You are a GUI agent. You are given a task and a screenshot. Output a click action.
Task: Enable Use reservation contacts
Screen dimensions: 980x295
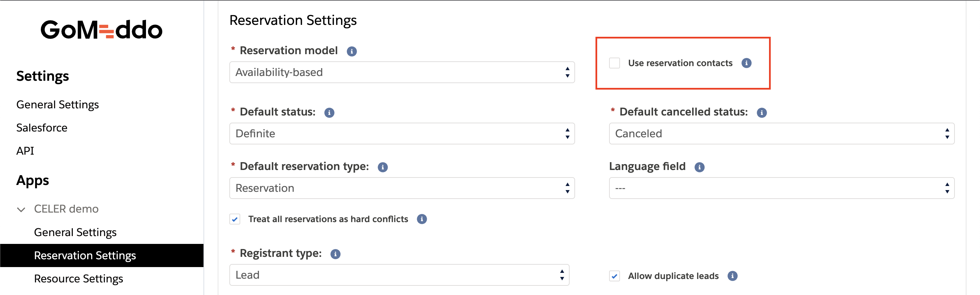click(x=615, y=63)
